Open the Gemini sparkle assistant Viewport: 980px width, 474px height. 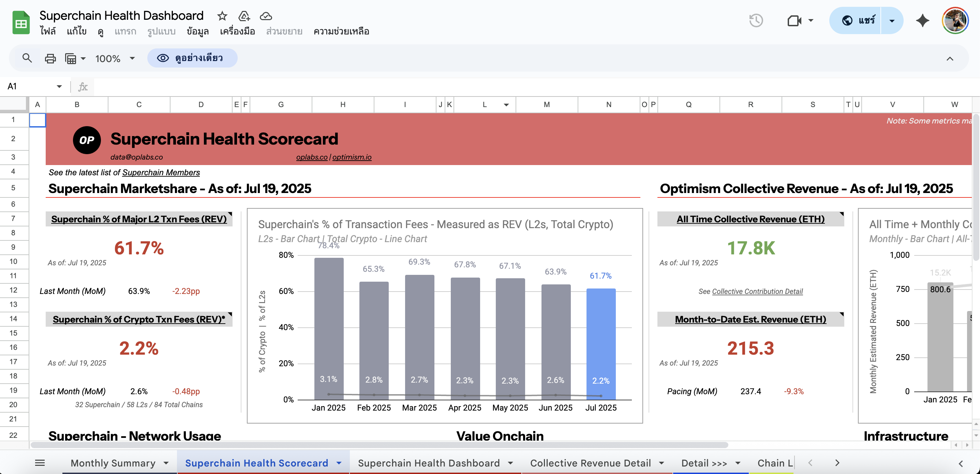922,20
